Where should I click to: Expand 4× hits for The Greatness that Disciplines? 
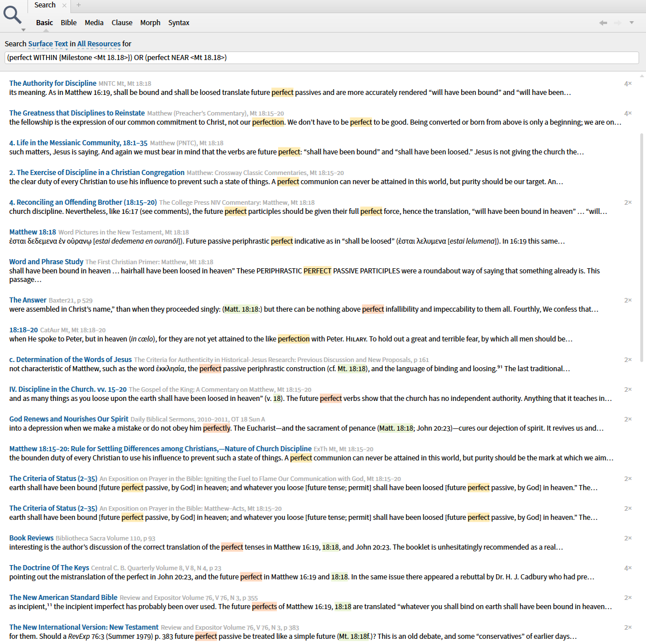coord(628,113)
